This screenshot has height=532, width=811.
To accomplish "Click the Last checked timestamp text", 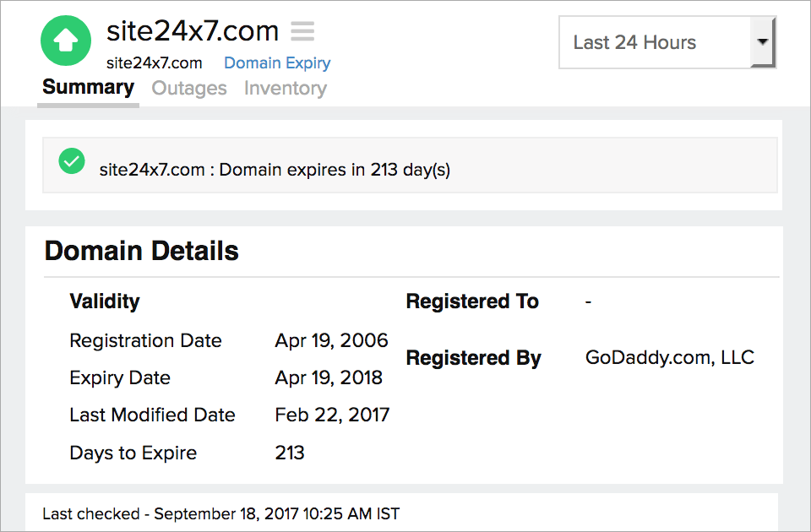I will [221, 513].
